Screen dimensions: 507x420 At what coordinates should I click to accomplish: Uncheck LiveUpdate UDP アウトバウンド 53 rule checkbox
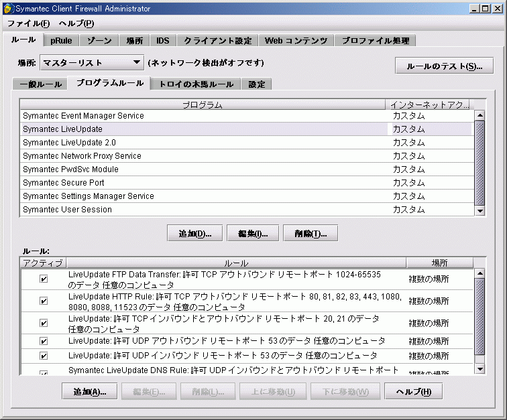coord(44,341)
